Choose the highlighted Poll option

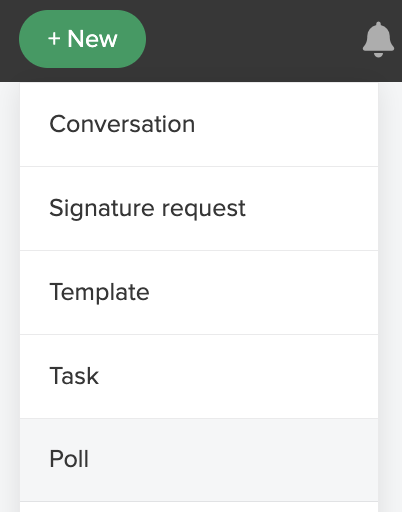(x=199, y=460)
